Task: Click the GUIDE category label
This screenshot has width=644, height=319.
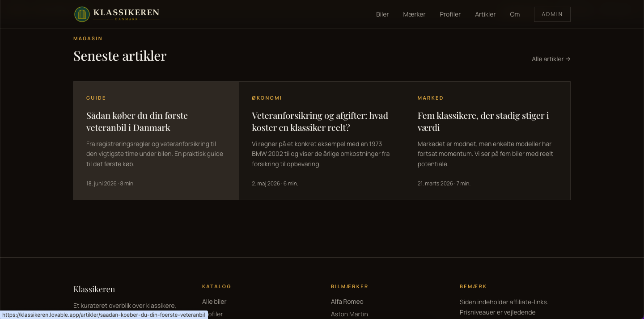Action: point(96,98)
